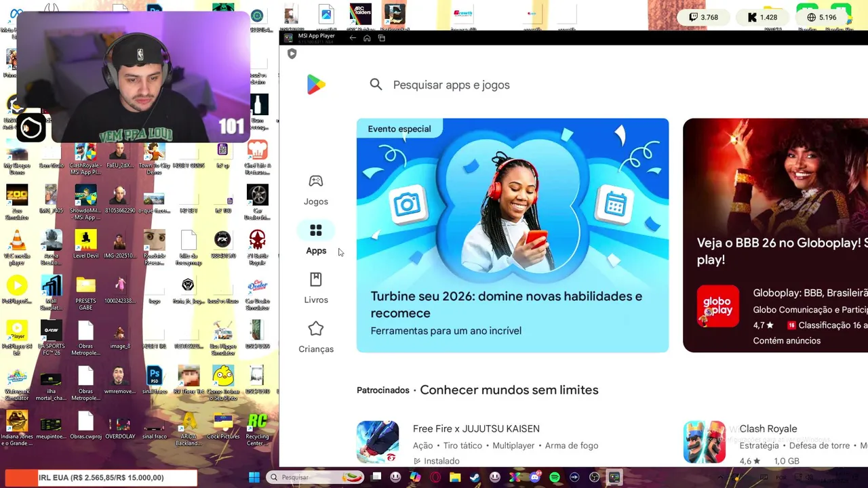Go back in MSI App Player toolbar
Screen dimensions: 868x488
(353, 38)
